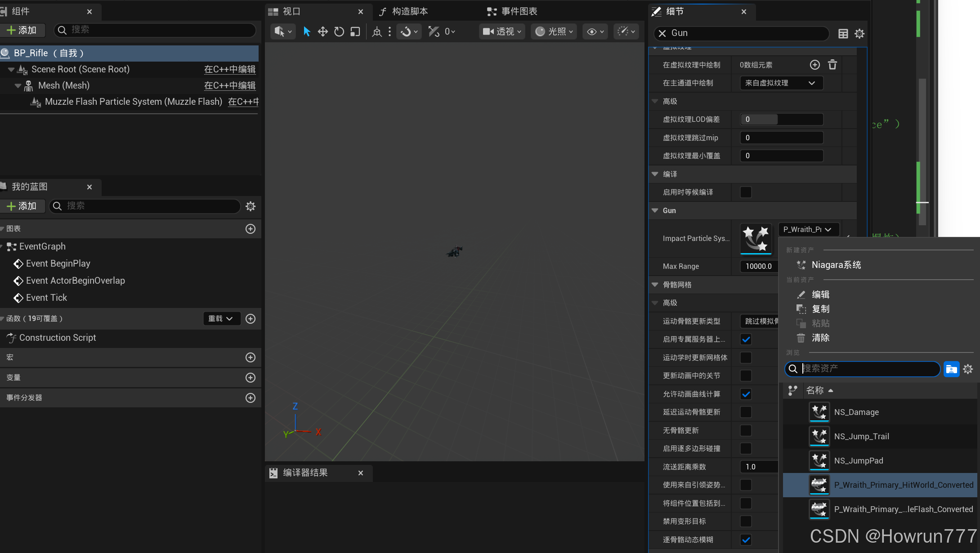Image resolution: width=980 pixels, height=553 pixels.
Task: Click the browse-to-asset folder icon
Action: tap(951, 369)
